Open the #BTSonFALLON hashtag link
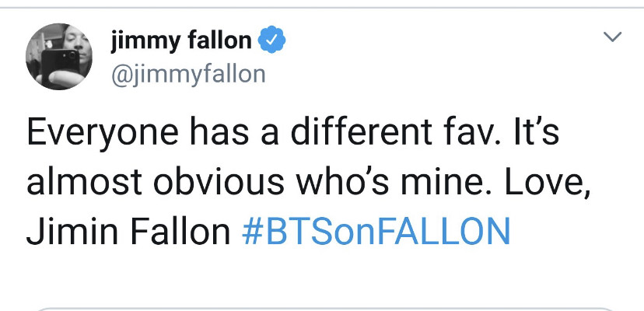This screenshot has width=644, height=311. coord(376,230)
